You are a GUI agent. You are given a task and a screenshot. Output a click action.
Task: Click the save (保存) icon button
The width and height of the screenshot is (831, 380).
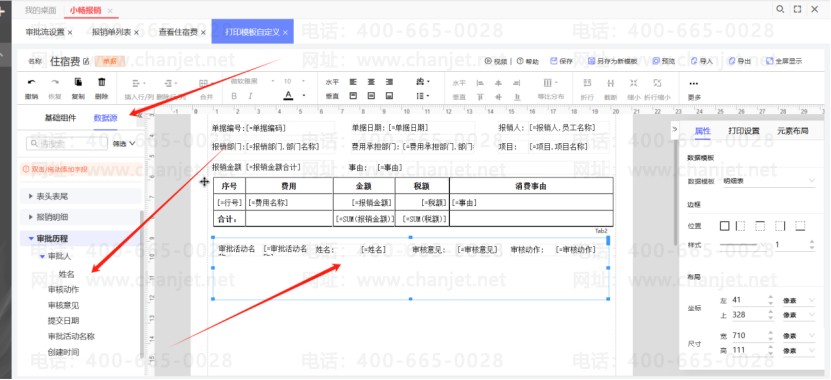[x=554, y=61]
